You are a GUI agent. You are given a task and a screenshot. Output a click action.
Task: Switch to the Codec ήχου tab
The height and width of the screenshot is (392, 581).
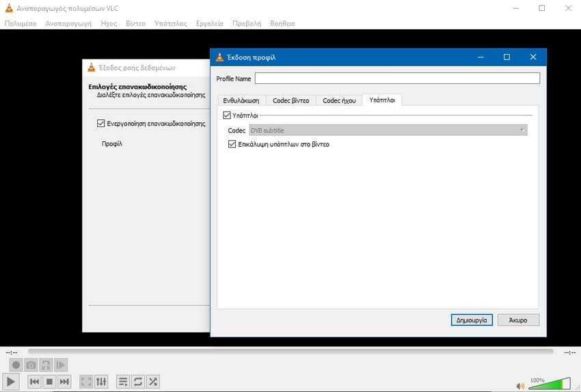tap(339, 100)
